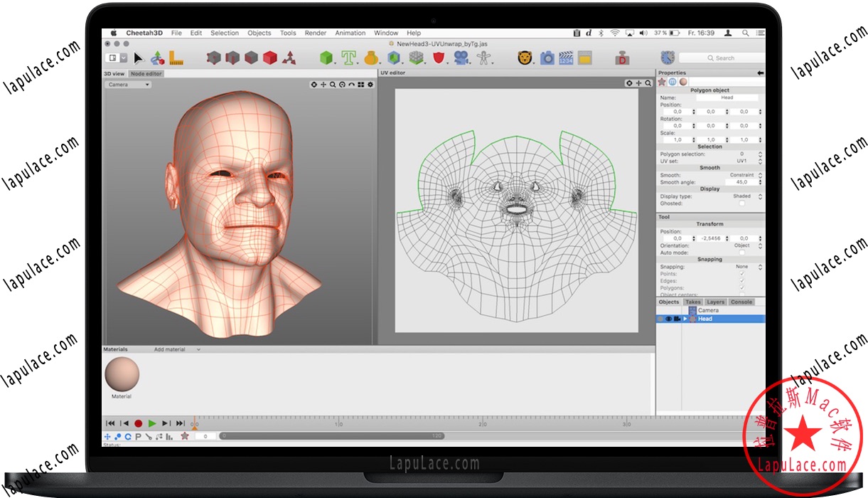868x498 pixels.
Task: Open the Animation menu in the menu bar
Action: [350, 33]
